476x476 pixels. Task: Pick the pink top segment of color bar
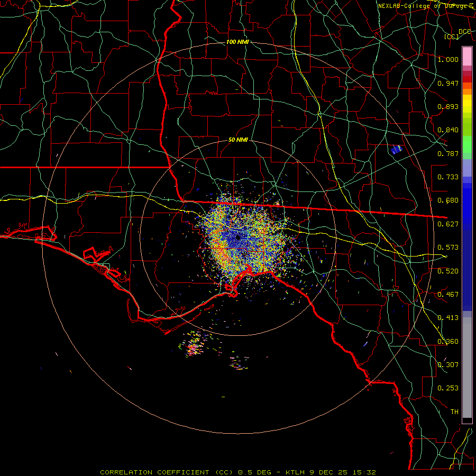[x=467, y=56]
